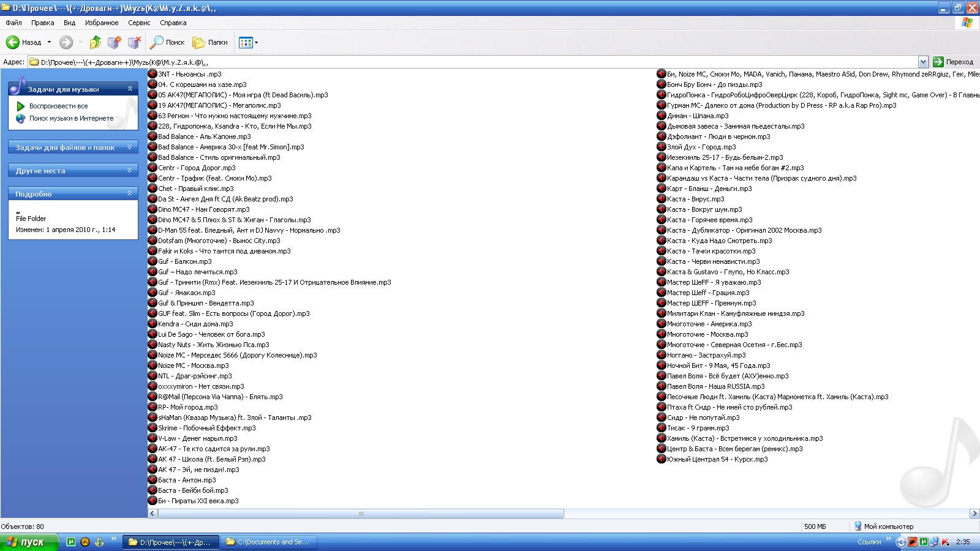Open the Start (пуск) menu
The height and width of the screenshot is (551, 980).
[29, 542]
